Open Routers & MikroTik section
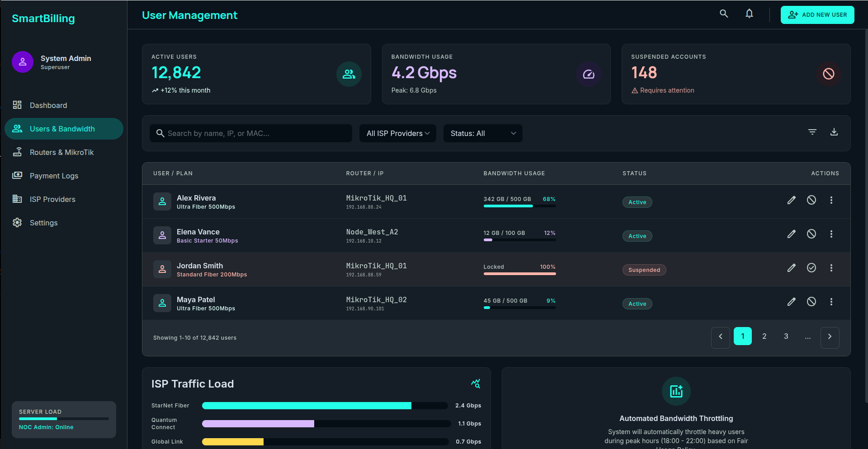The image size is (868, 449). pos(64,152)
